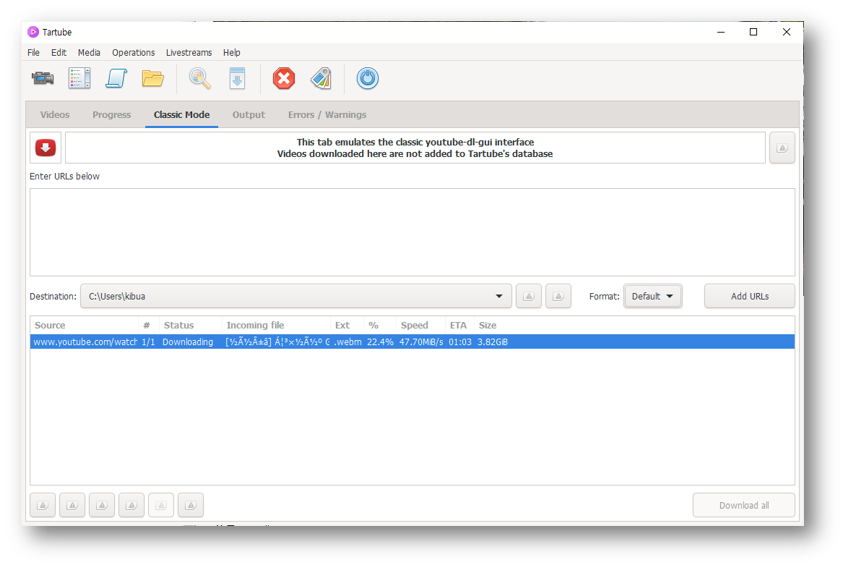This screenshot has width=845, height=567.
Task: Click the 1/1 cell in download row
Action: pyautogui.click(x=148, y=342)
